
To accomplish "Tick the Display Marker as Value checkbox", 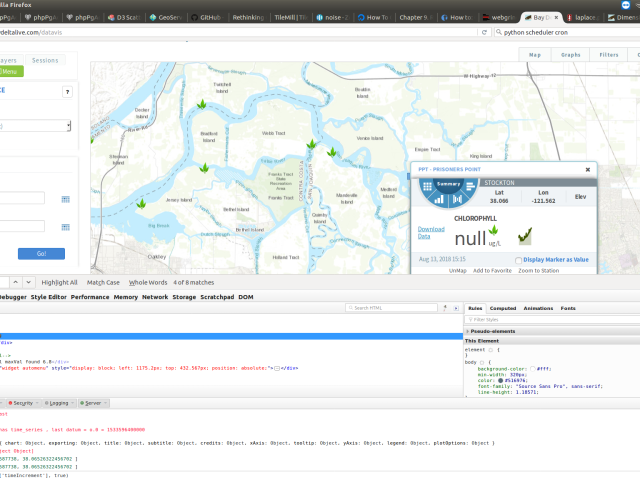I will coord(518,260).
